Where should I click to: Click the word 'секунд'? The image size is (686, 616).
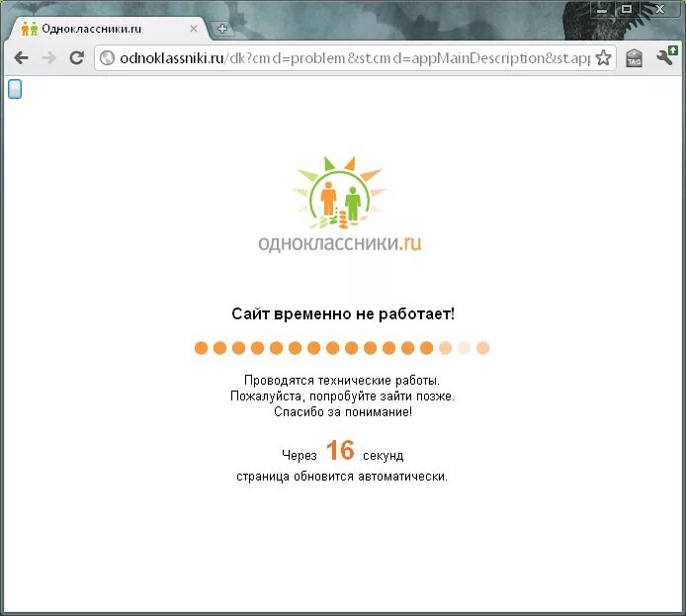(383, 456)
